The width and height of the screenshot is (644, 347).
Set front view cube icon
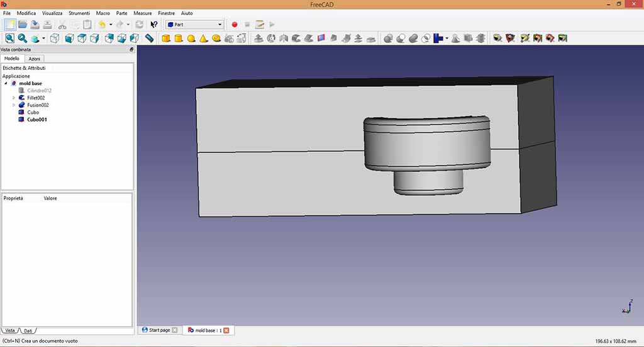click(x=69, y=38)
